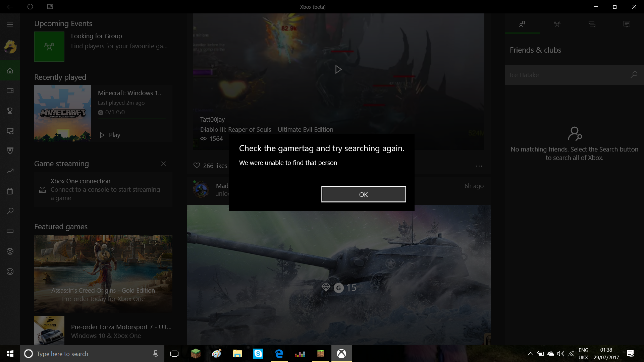644x362 pixels.
Task: Open Achievements trophy icon
Action: pos(10,111)
